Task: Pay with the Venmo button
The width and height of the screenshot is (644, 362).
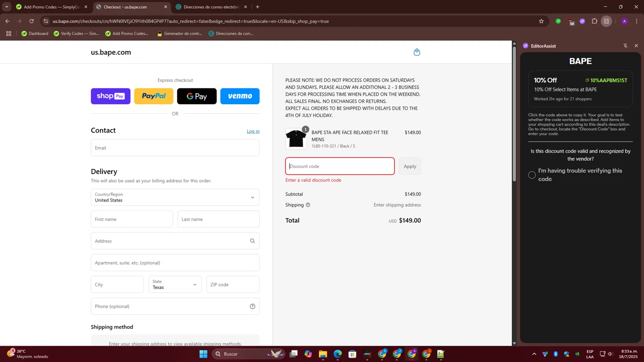Action: coord(240,96)
